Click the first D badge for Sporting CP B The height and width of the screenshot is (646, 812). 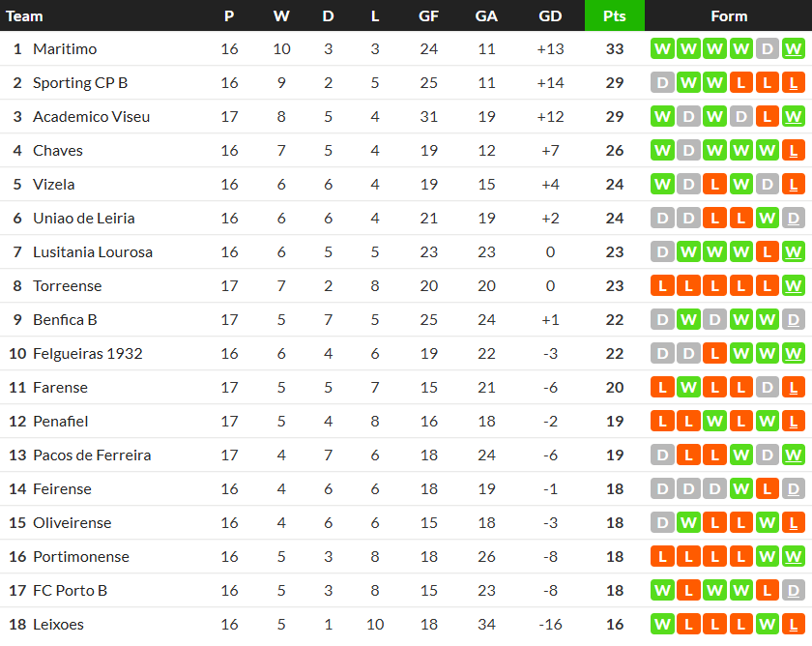[x=662, y=83]
